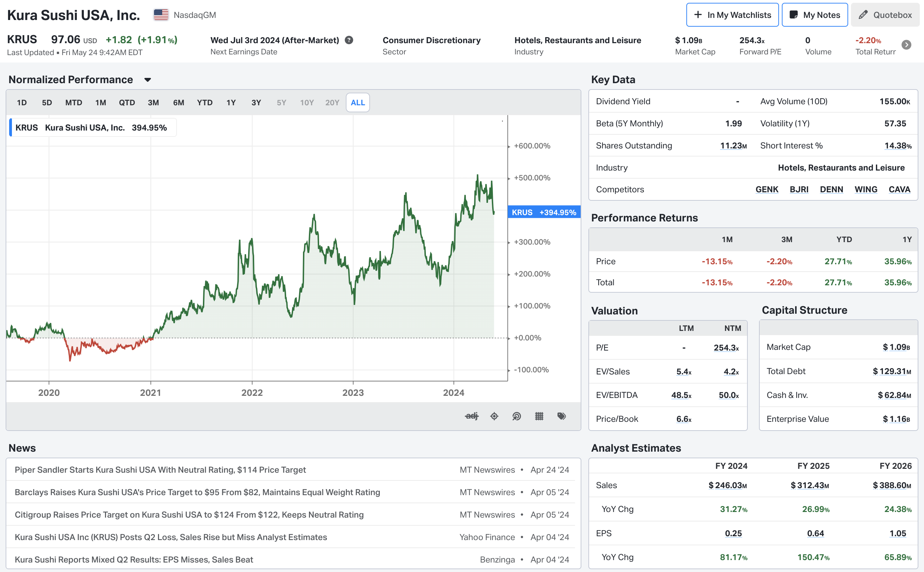
Task: Click the target-with-arrow icon below the chart
Action: pyautogui.click(x=516, y=416)
